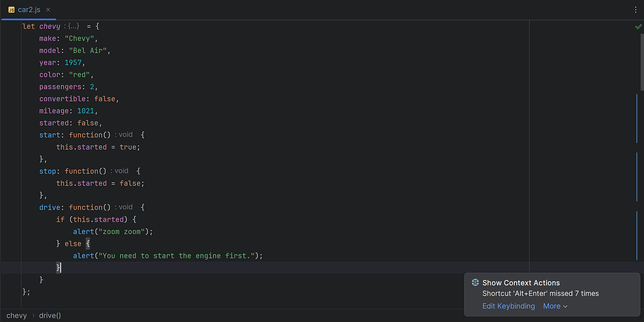644x322 pixels.
Task: Click the start method name
Action: click(x=50, y=135)
